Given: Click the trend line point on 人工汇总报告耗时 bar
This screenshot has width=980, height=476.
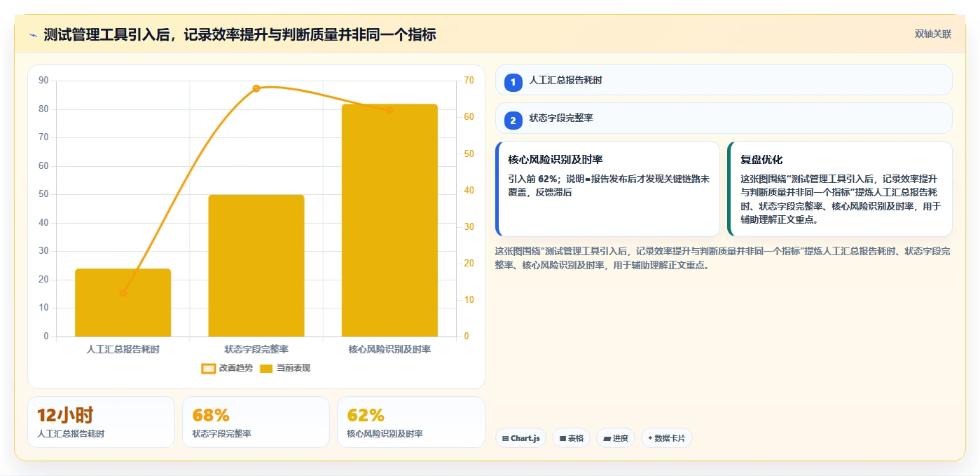Looking at the screenshot, I should (123, 293).
